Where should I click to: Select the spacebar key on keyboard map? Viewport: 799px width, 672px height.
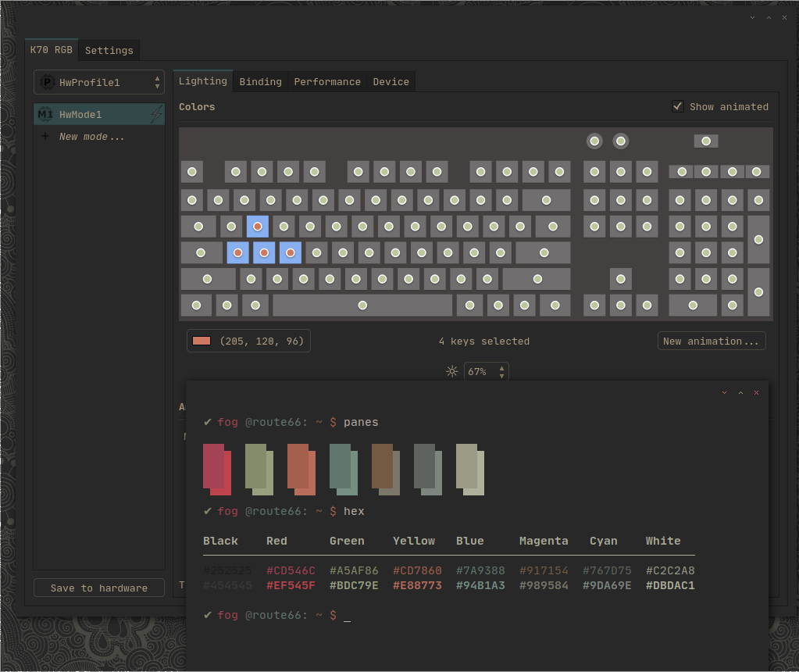362,306
